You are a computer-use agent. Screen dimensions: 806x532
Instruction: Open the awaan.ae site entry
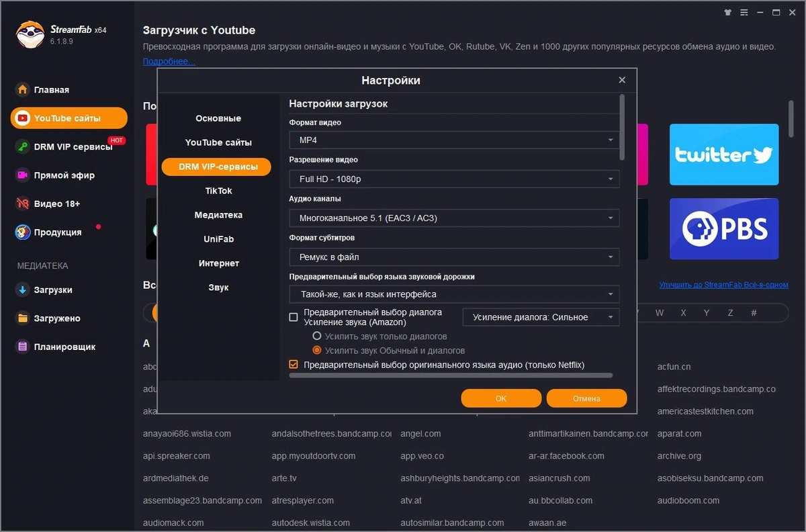point(549,523)
